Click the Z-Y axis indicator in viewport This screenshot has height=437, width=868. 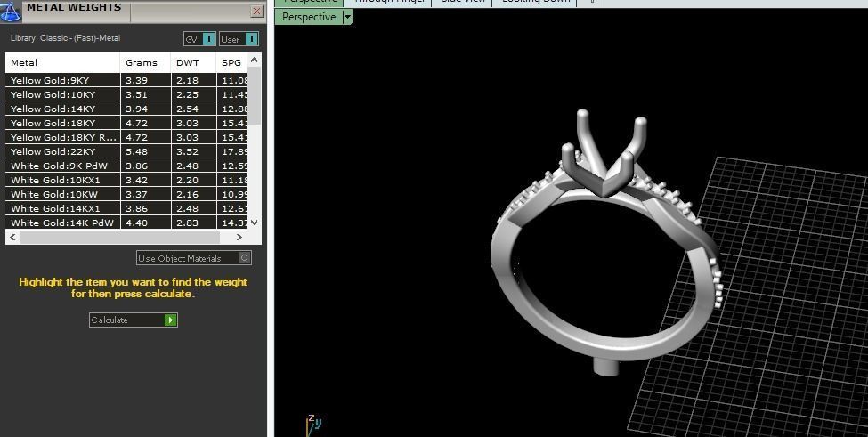click(x=314, y=425)
